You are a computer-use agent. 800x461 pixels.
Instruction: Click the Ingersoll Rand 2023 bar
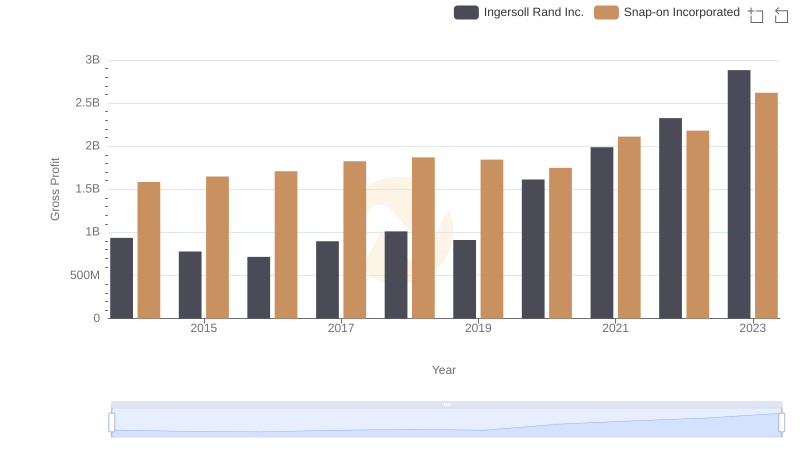coord(739,194)
